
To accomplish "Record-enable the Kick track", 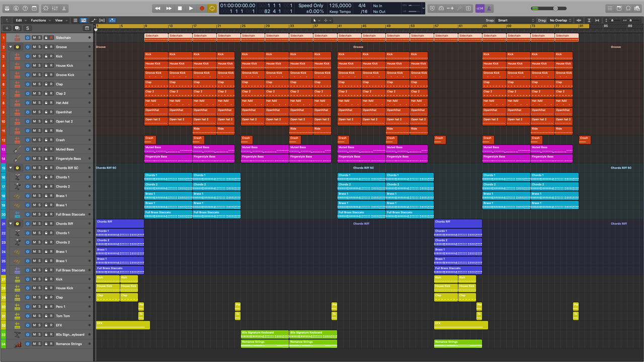I will tap(51, 56).
